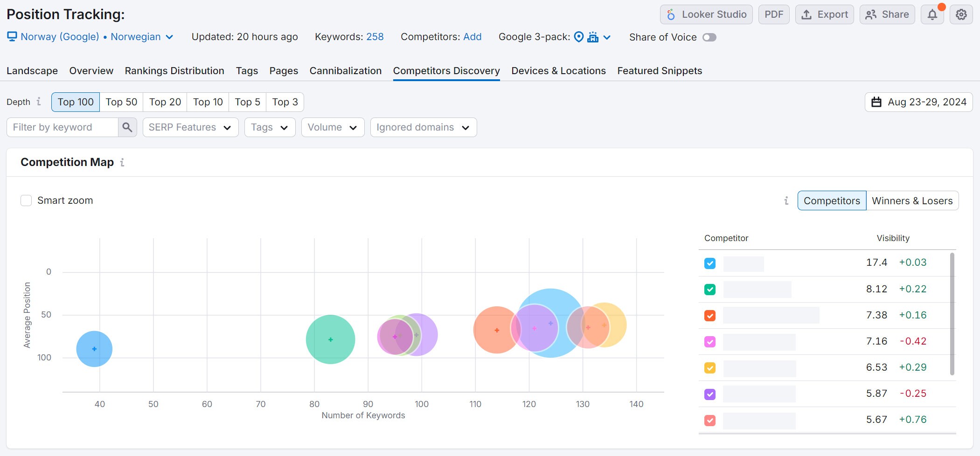Click the Add competitors link
This screenshot has width=980, height=456.
point(472,37)
